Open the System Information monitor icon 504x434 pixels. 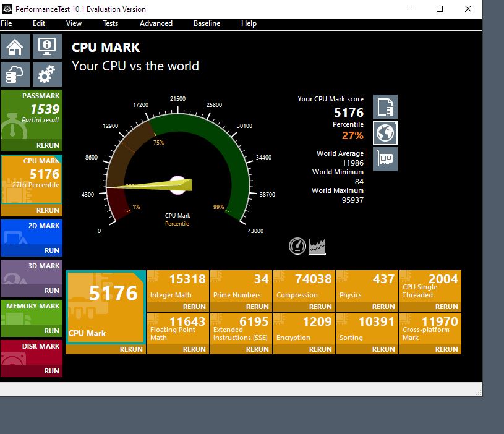click(47, 46)
